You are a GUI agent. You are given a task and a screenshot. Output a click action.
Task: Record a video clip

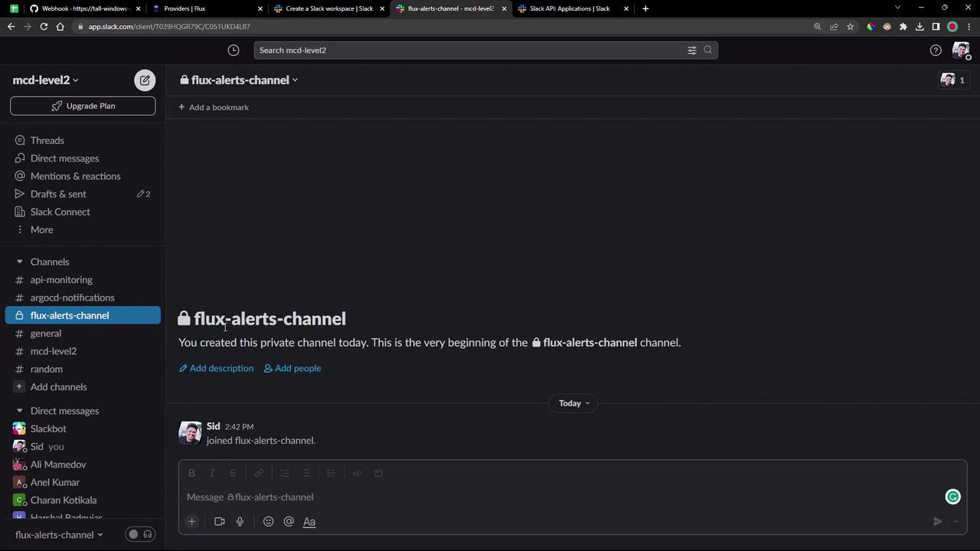coord(220,522)
